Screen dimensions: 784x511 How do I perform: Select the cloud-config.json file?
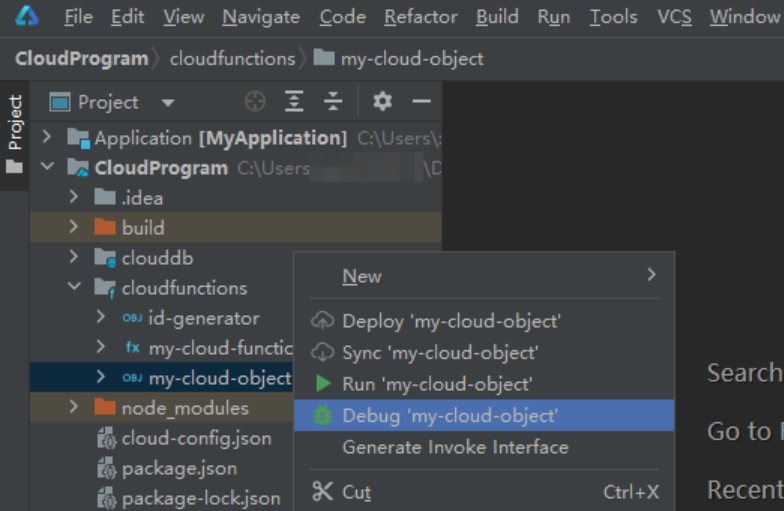[x=196, y=438]
